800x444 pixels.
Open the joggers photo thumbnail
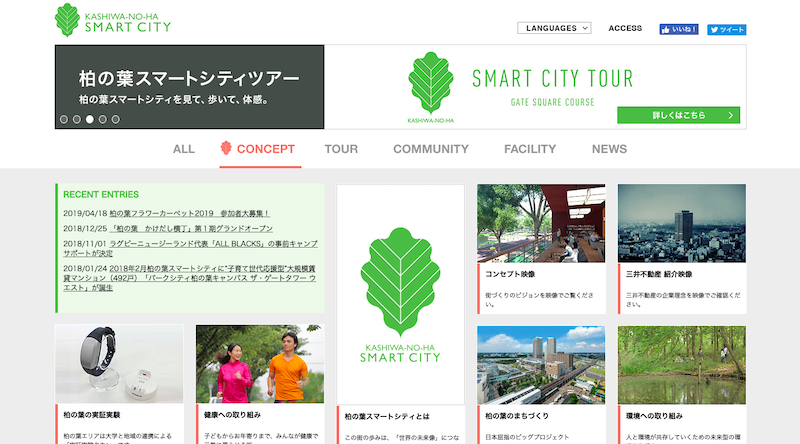(260, 364)
